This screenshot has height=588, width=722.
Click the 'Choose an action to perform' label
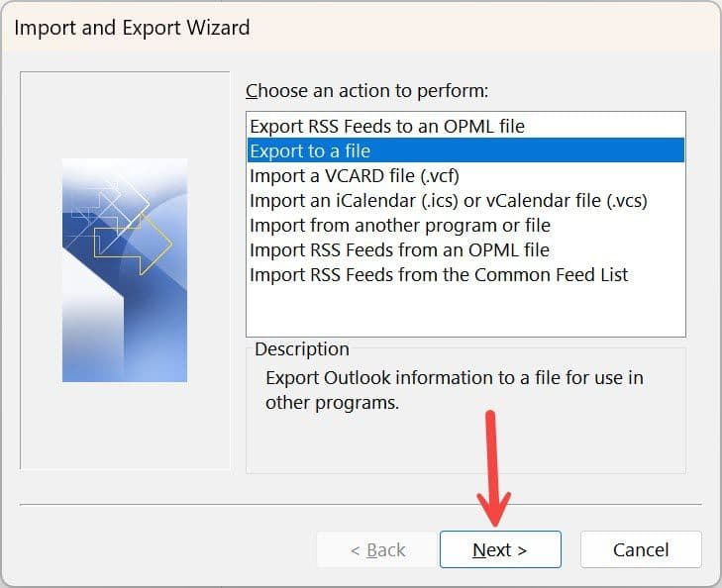tap(367, 91)
